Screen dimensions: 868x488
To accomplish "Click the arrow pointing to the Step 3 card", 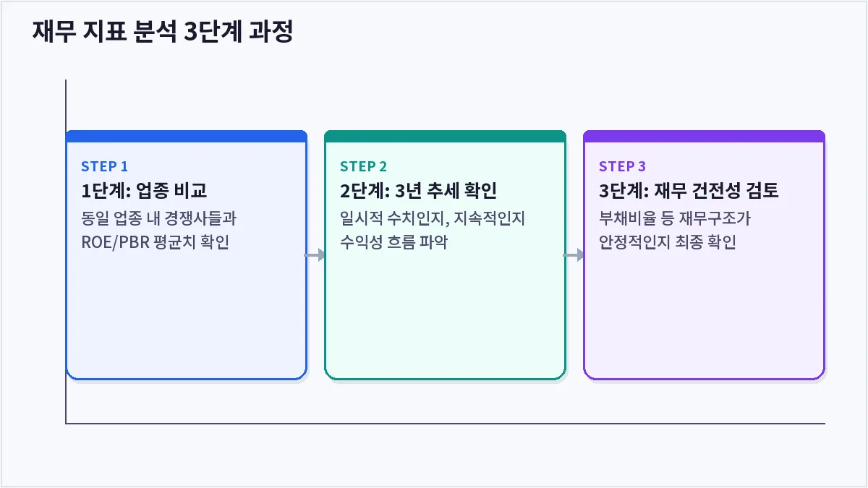I will [574, 255].
